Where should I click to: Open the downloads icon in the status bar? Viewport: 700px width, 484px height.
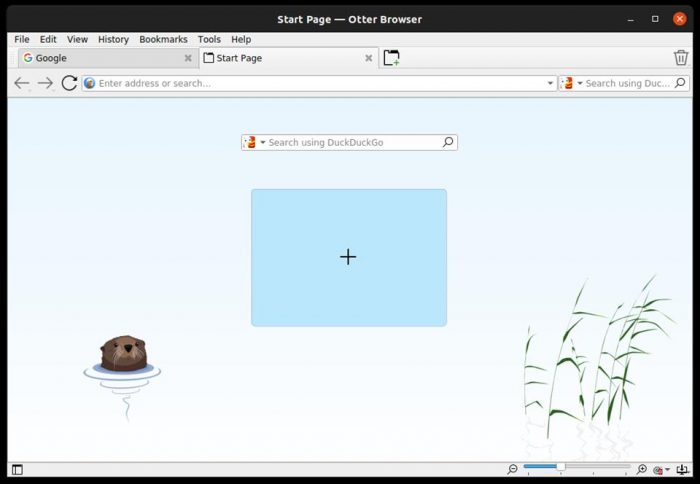pos(683,469)
